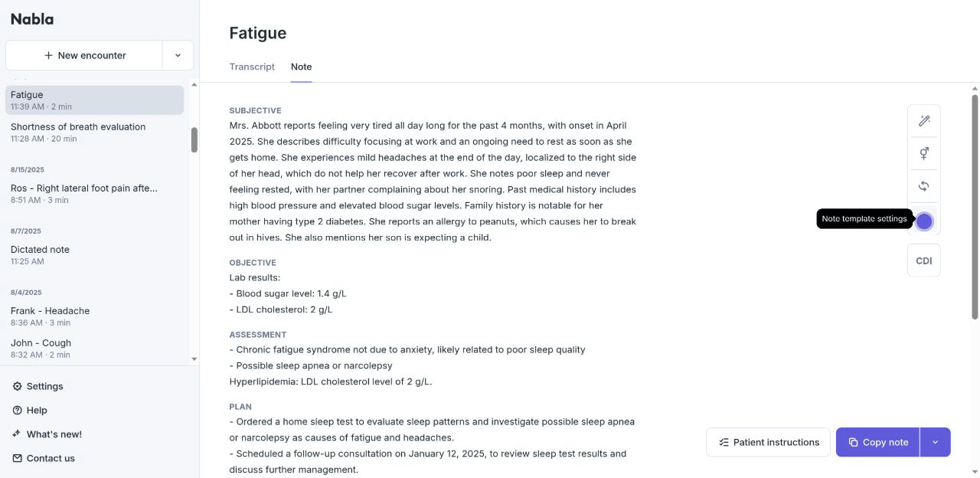The image size is (980, 478).
Task: Click the gender symbol icon in note toolbar
Action: coord(924,154)
